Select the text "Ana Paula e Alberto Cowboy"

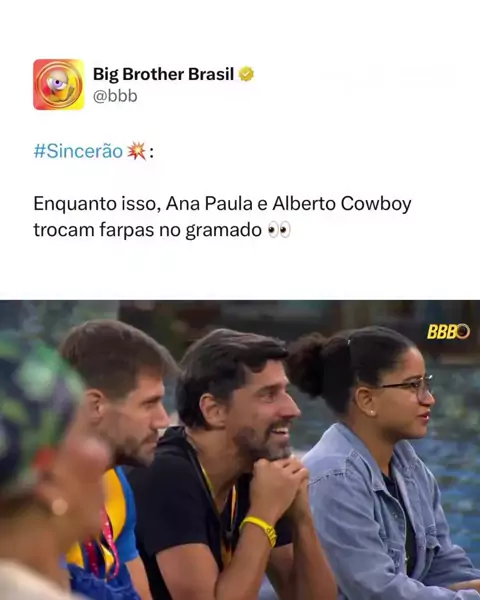pos(289,204)
